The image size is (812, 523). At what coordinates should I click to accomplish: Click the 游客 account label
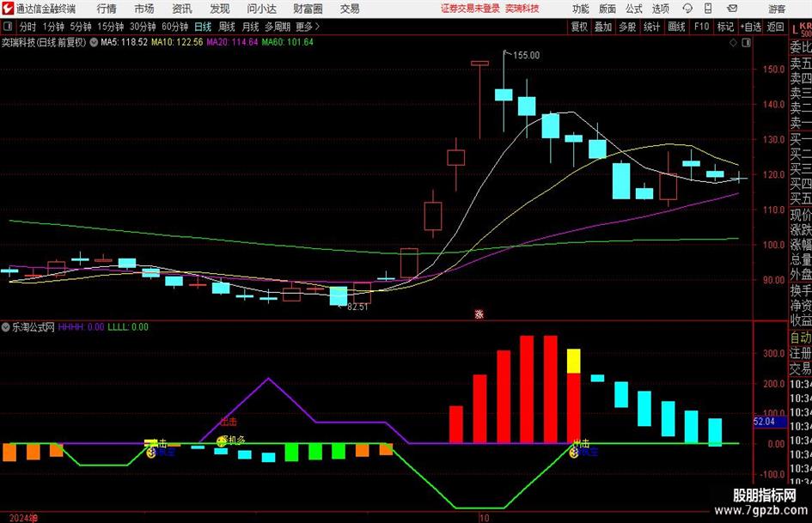tap(777, 9)
